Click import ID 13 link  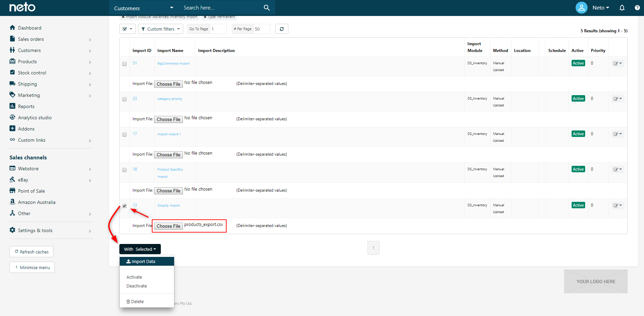pos(135,205)
